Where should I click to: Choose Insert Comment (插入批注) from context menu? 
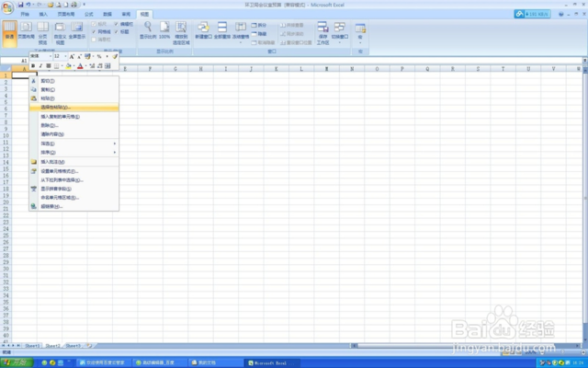coord(73,162)
